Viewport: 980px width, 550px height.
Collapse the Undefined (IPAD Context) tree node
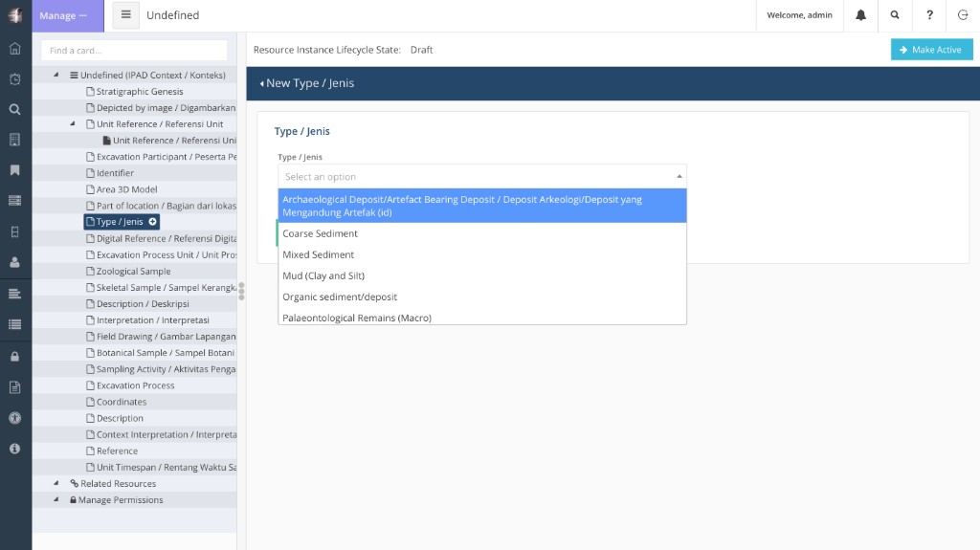[x=56, y=75]
